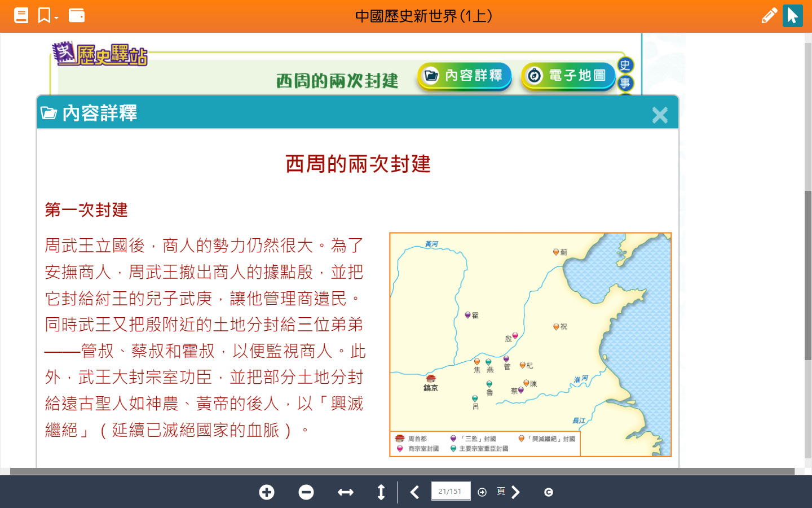Open the copyright info icon
This screenshot has width=812, height=508.
click(x=548, y=492)
